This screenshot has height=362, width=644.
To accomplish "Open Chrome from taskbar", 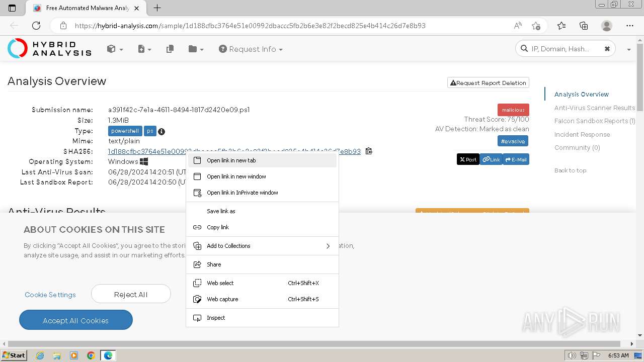I will (x=91, y=355).
